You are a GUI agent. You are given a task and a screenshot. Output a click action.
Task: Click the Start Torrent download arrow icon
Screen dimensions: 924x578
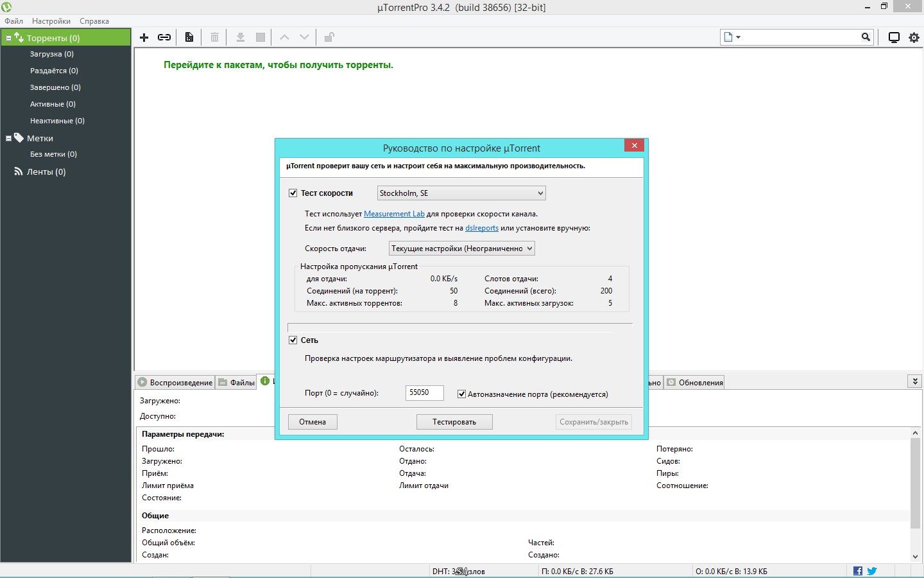pos(241,37)
